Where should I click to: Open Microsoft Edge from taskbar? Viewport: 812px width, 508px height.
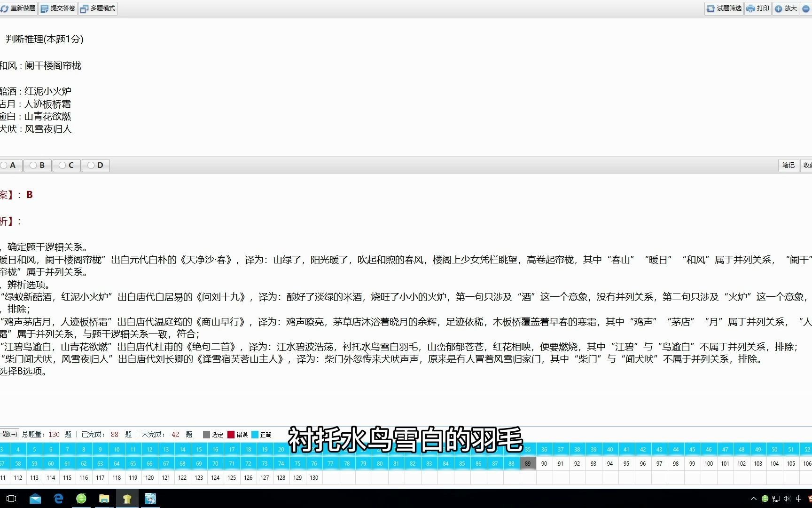click(x=58, y=499)
